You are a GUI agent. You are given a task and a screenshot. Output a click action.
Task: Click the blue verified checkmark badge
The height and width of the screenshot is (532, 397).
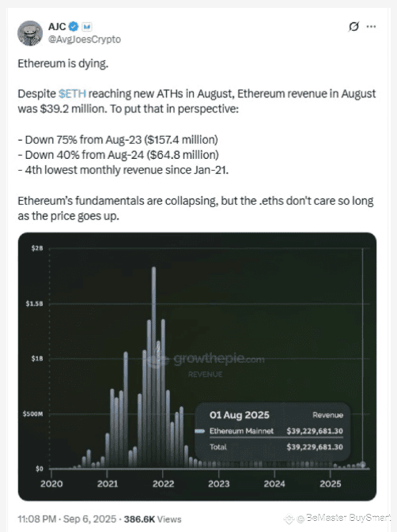point(74,26)
